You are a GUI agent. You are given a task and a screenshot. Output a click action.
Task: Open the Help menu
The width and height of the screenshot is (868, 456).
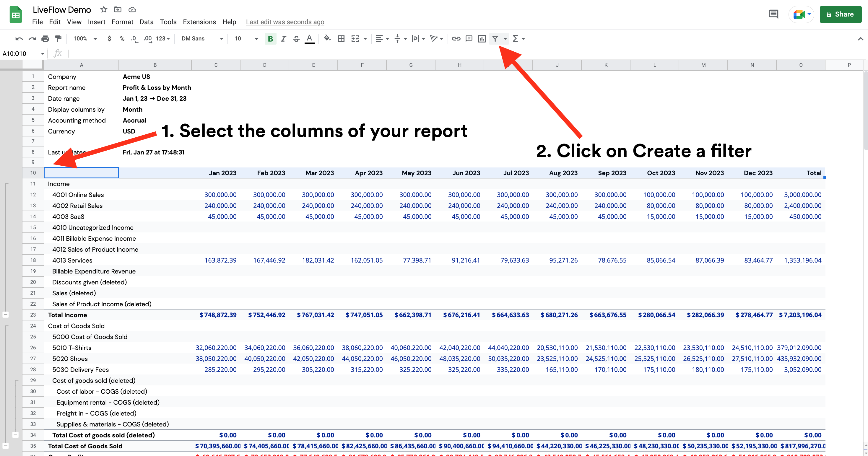[x=229, y=22]
